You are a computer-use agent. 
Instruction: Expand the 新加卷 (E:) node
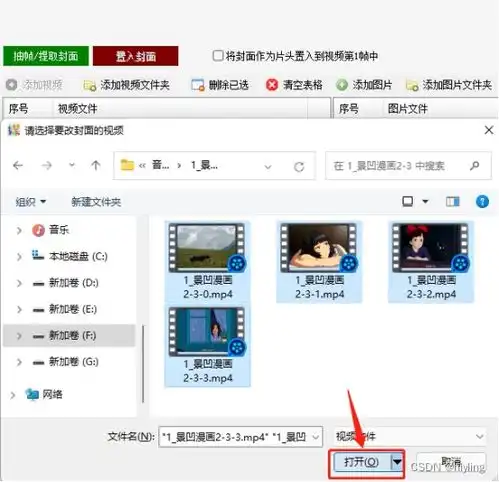19,310
